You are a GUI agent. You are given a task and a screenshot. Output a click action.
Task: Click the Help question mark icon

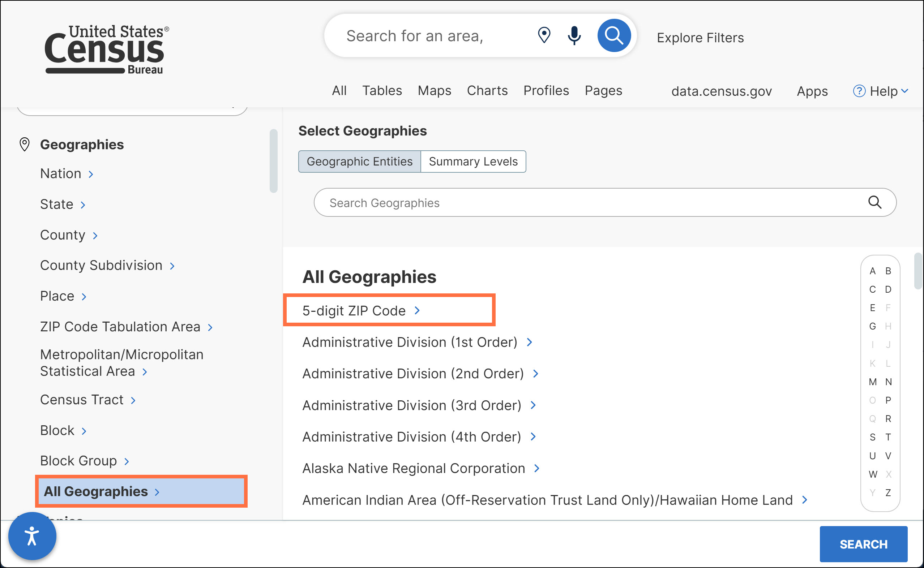tap(859, 91)
